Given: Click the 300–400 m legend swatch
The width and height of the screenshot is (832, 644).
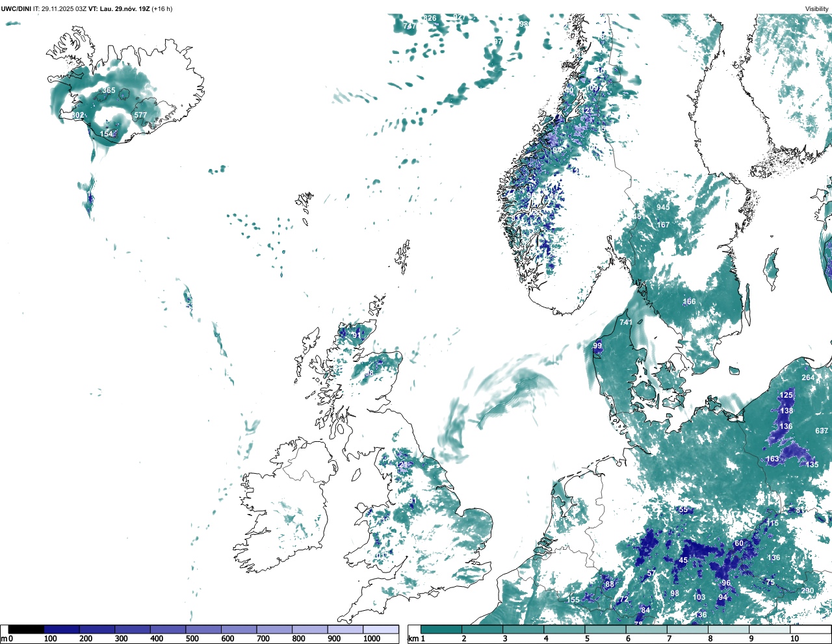Looking at the screenshot, I should [x=133, y=629].
